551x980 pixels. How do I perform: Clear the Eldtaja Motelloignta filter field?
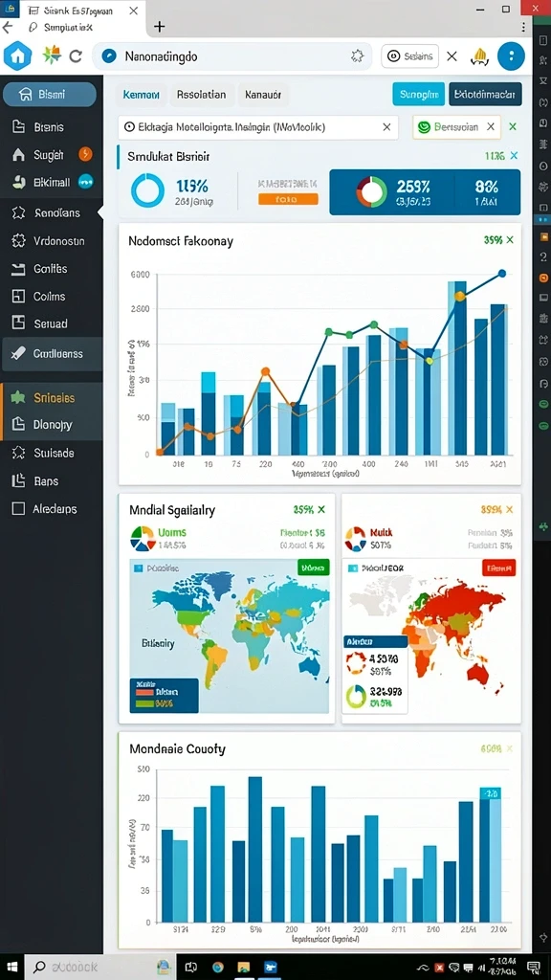tap(386, 127)
